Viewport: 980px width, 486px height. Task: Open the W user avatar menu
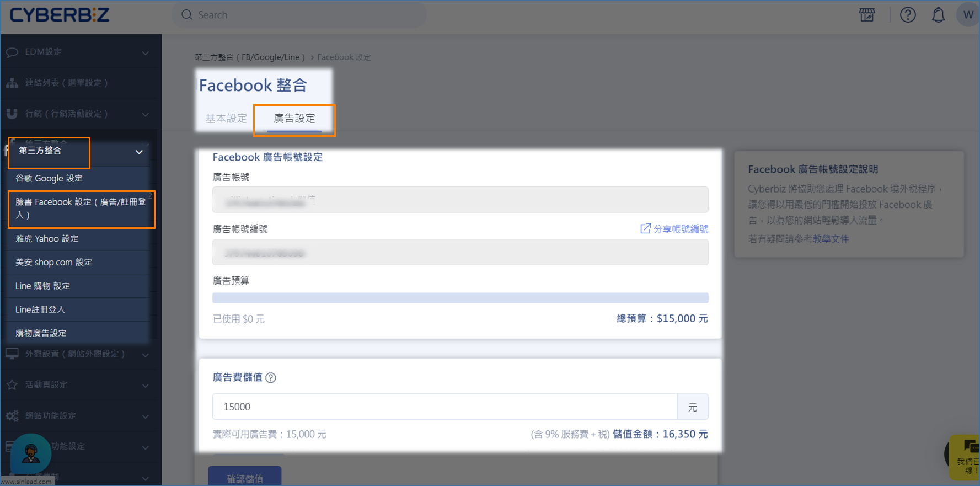pos(968,15)
